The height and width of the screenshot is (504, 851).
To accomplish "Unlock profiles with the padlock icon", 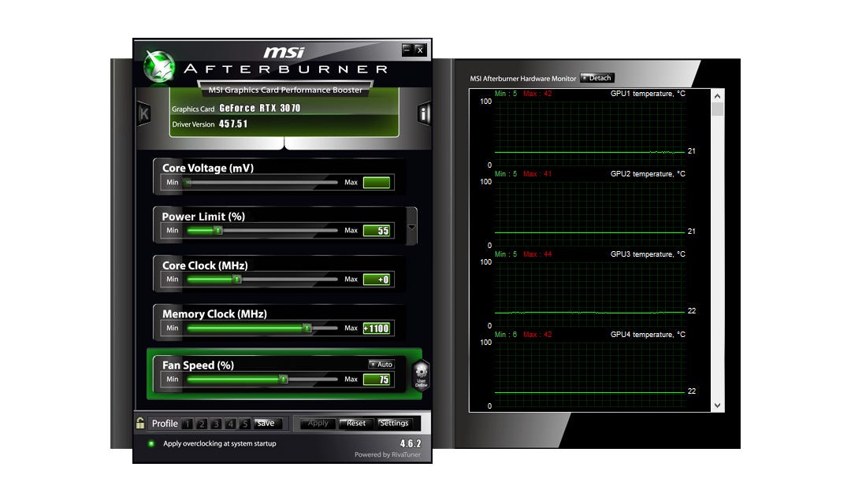I will tap(140, 423).
